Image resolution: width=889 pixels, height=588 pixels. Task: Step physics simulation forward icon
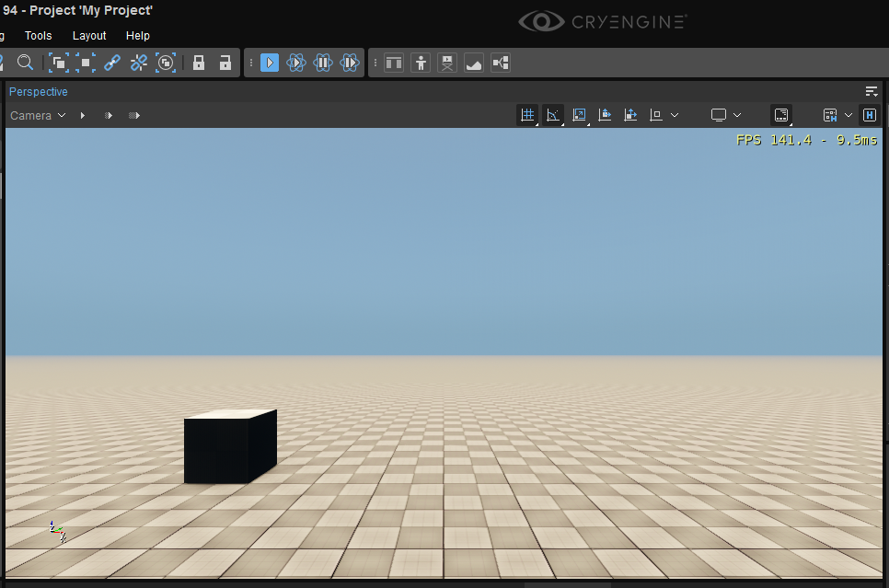point(350,63)
